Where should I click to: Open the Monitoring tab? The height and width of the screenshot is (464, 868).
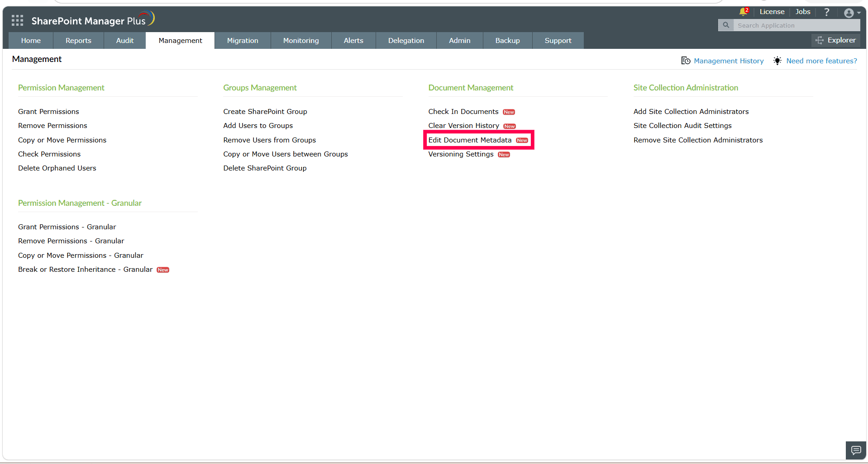click(301, 40)
